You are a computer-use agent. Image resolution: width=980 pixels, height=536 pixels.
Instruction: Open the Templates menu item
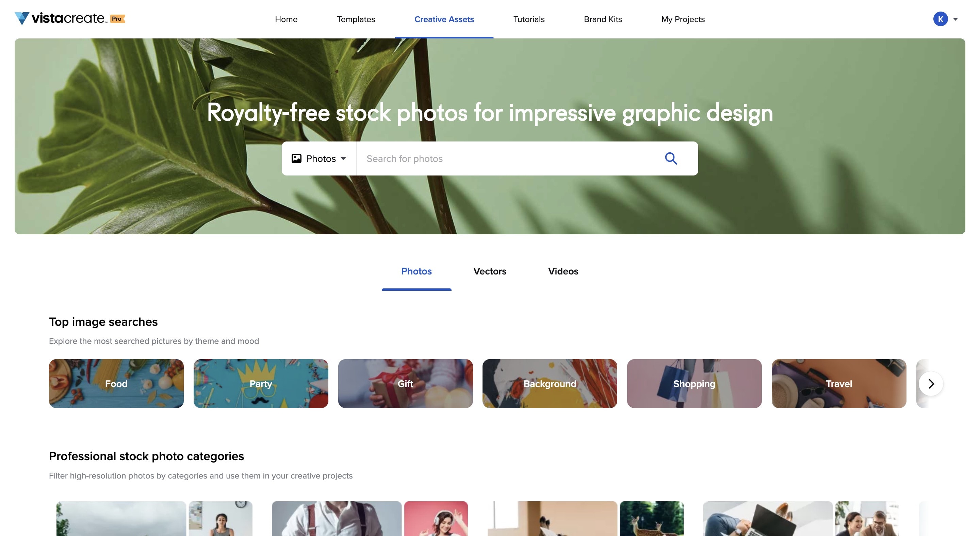click(356, 19)
